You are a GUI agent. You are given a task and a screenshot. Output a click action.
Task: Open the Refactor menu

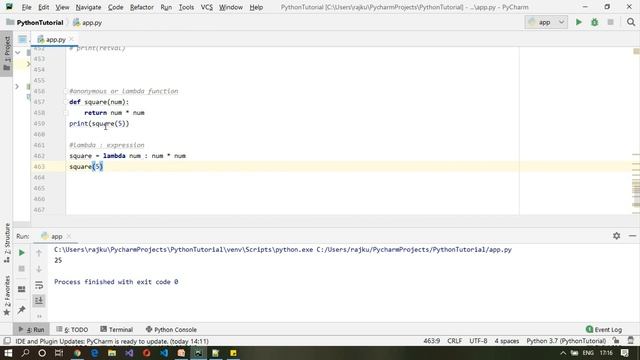point(142,7)
